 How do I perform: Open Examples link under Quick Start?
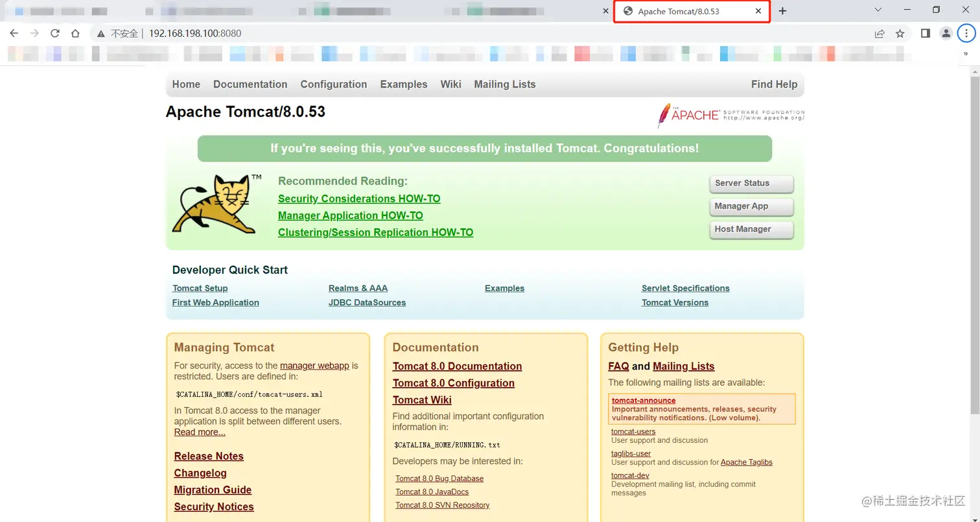(504, 288)
